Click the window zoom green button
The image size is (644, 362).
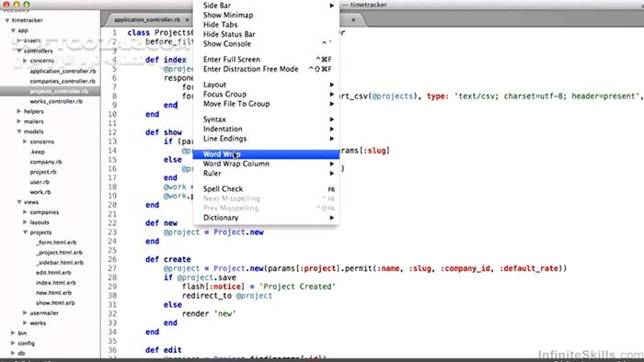27,5
